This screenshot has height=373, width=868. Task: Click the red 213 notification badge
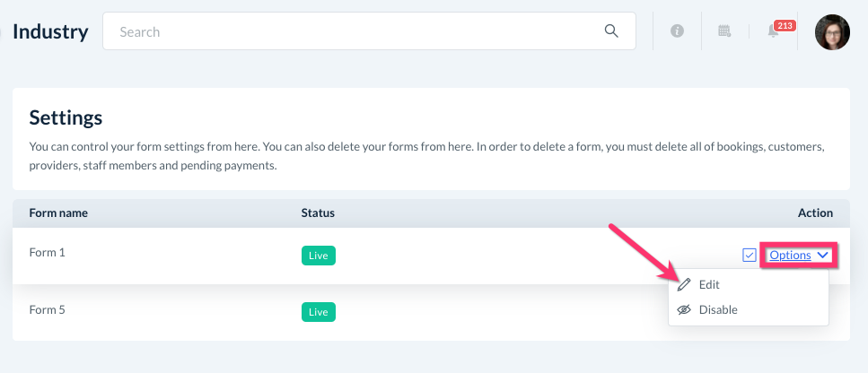pos(785,25)
